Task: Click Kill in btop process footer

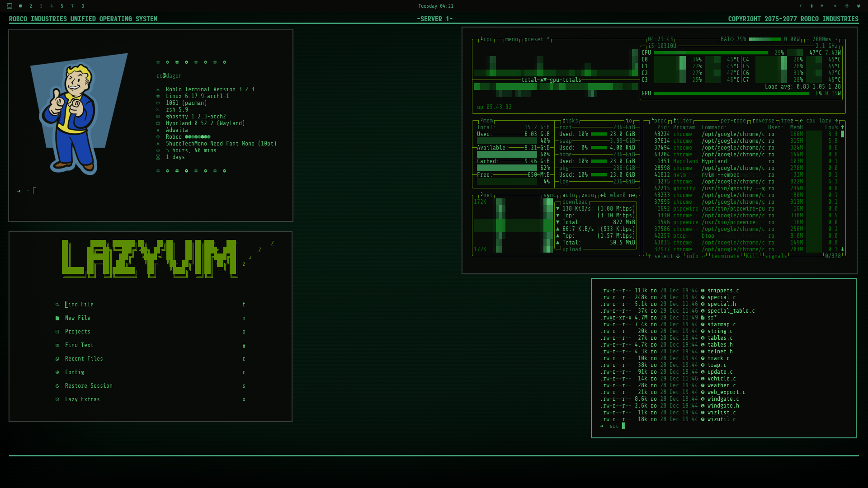Action: (752, 256)
